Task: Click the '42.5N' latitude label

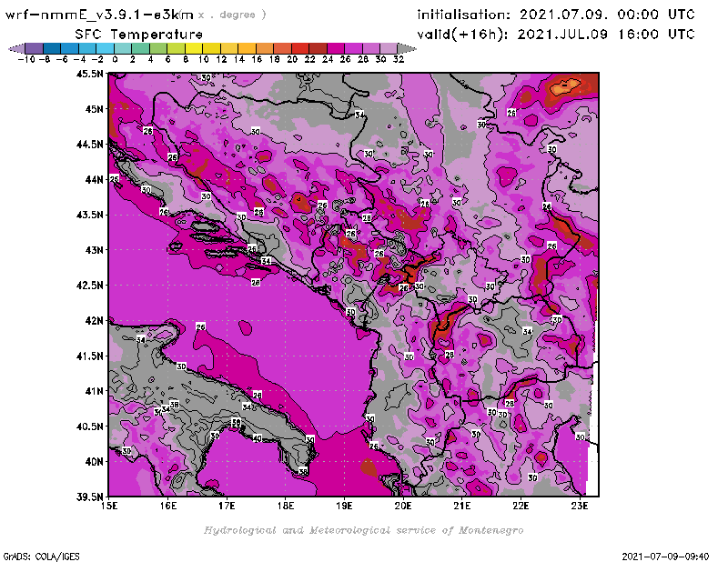Action: (x=89, y=286)
